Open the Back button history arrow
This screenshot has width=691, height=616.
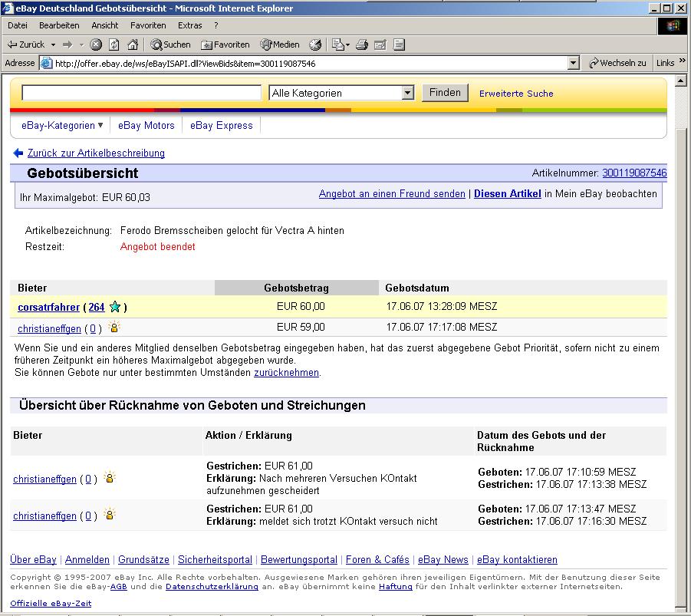point(54,44)
